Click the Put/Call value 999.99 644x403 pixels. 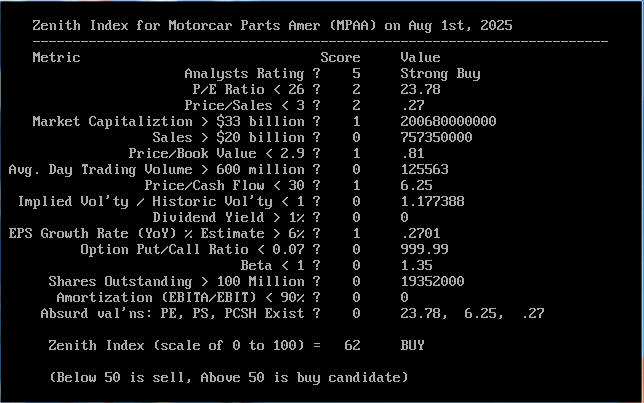pyautogui.click(x=424, y=249)
